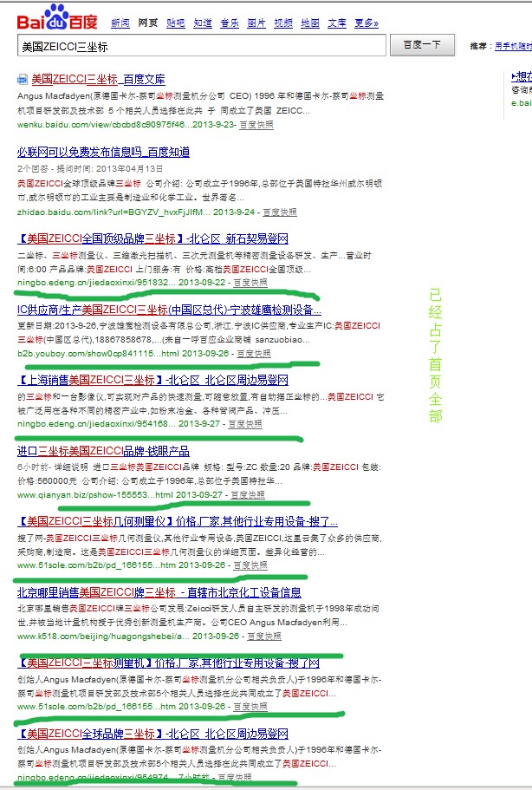
Task: Expand the 更多» menu link
Action: click(367, 23)
